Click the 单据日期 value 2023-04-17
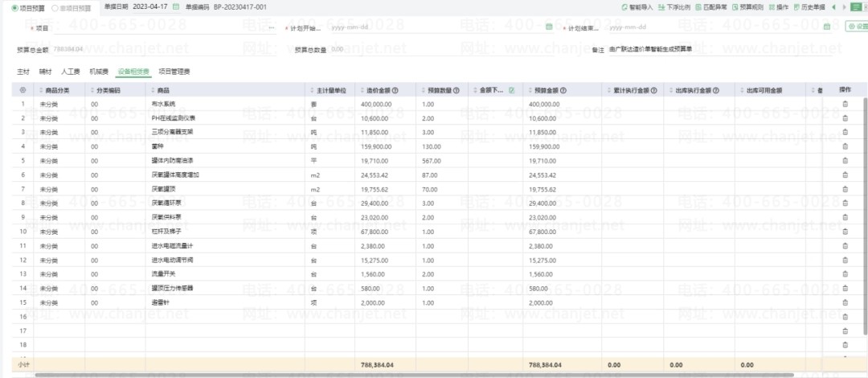The image size is (868, 378). click(x=150, y=7)
